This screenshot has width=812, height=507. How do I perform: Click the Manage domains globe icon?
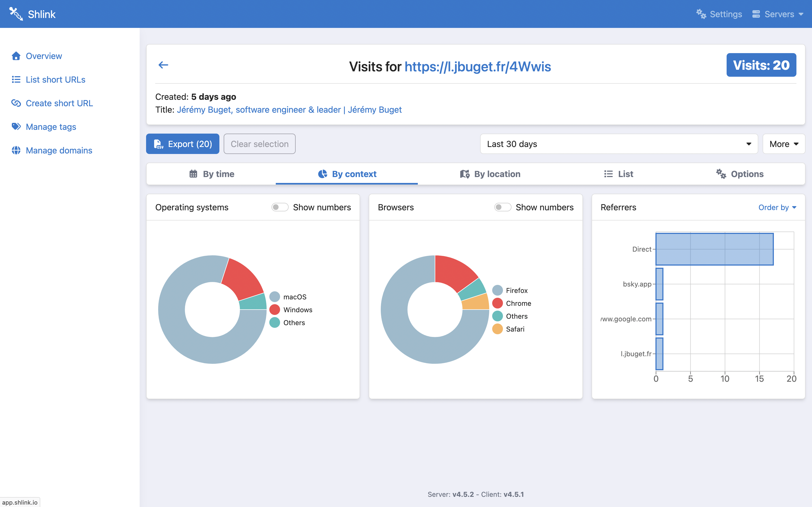pos(16,150)
